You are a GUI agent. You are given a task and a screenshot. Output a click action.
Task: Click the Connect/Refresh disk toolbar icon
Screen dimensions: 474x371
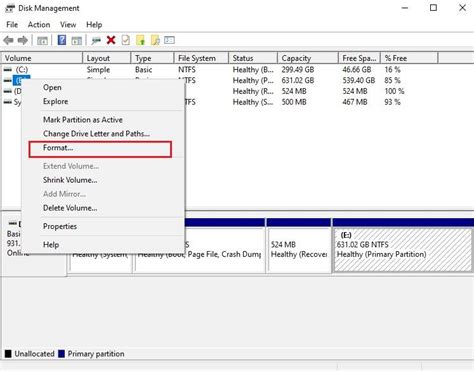pyautogui.click(x=96, y=41)
